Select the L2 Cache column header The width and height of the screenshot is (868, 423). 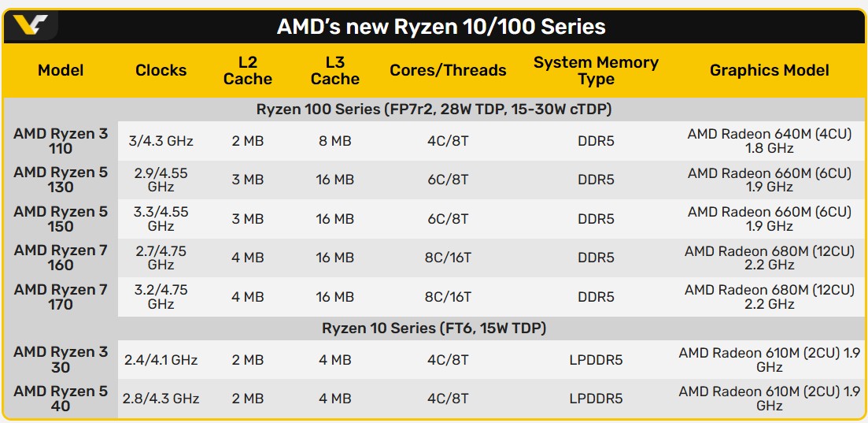tap(248, 70)
